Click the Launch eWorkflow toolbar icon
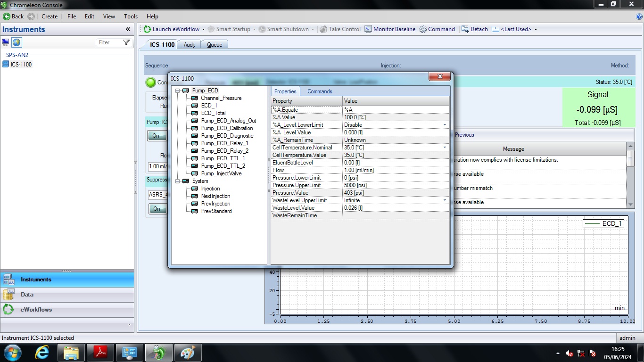 click(148, 29)
